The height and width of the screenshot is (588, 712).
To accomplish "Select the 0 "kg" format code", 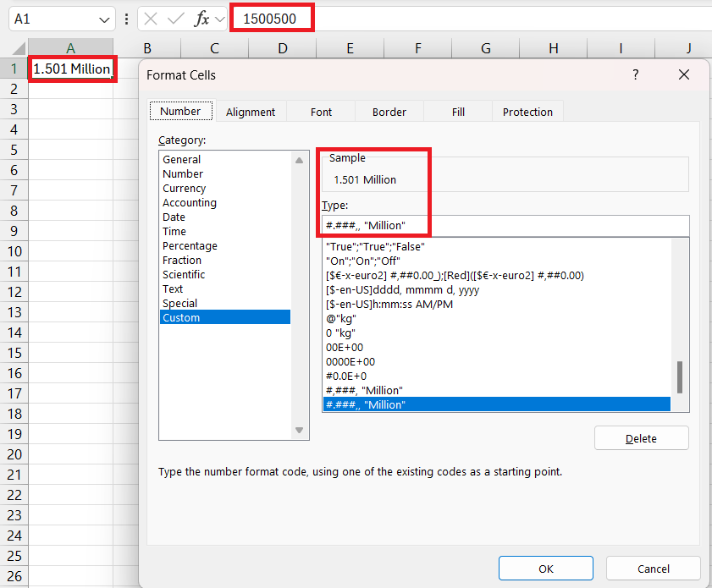I will [341, 332].
